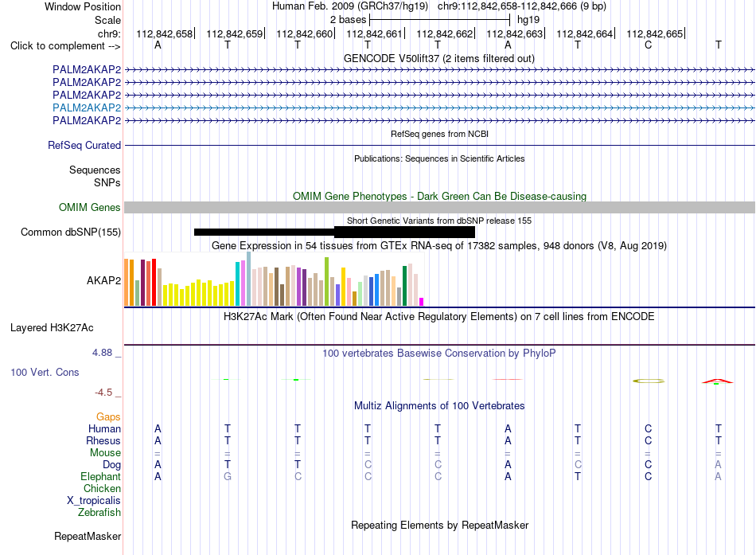Click the red arch PhyloP conservation mark
The width and height of the screenshot is (756, 555).
click(718, 381)
